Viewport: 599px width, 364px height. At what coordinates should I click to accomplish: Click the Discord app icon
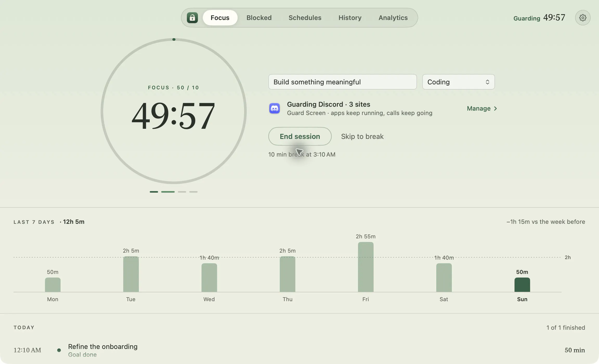(x=275, y=108)
